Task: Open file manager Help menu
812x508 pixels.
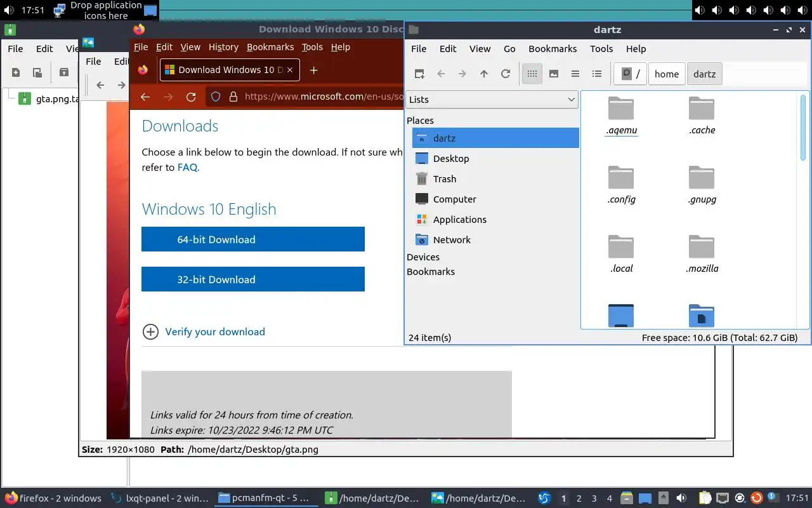Action: (x=636, y=49)
